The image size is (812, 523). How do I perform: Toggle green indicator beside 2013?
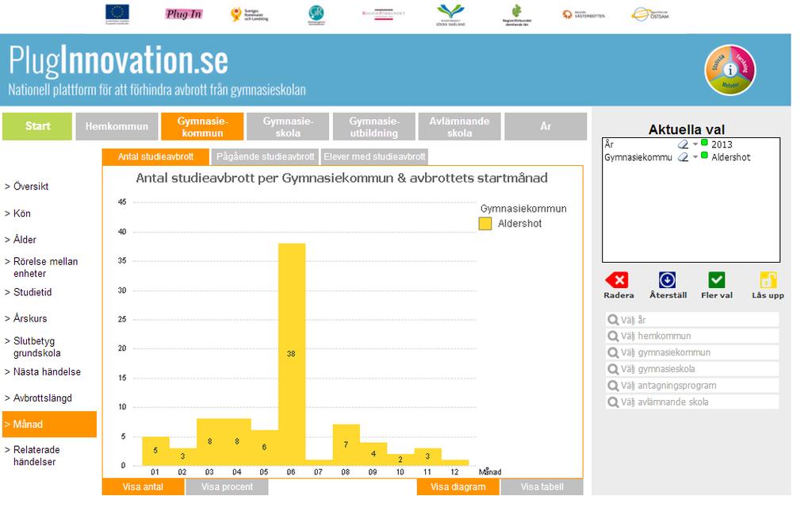704,143
